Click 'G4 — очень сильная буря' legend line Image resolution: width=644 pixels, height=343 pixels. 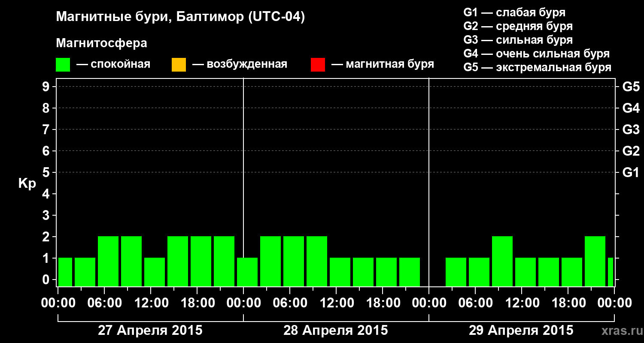[537, 54]
